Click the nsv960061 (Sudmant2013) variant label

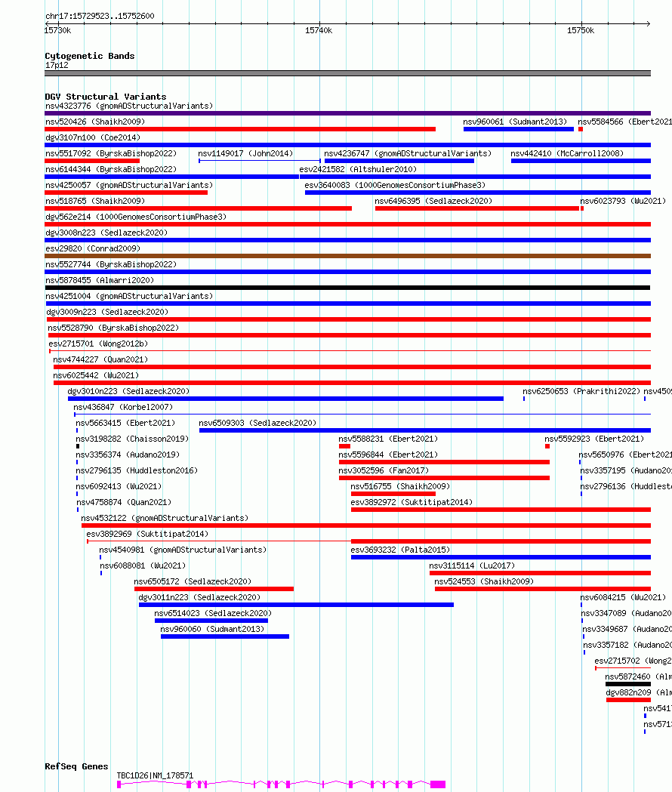pos(515,122)
